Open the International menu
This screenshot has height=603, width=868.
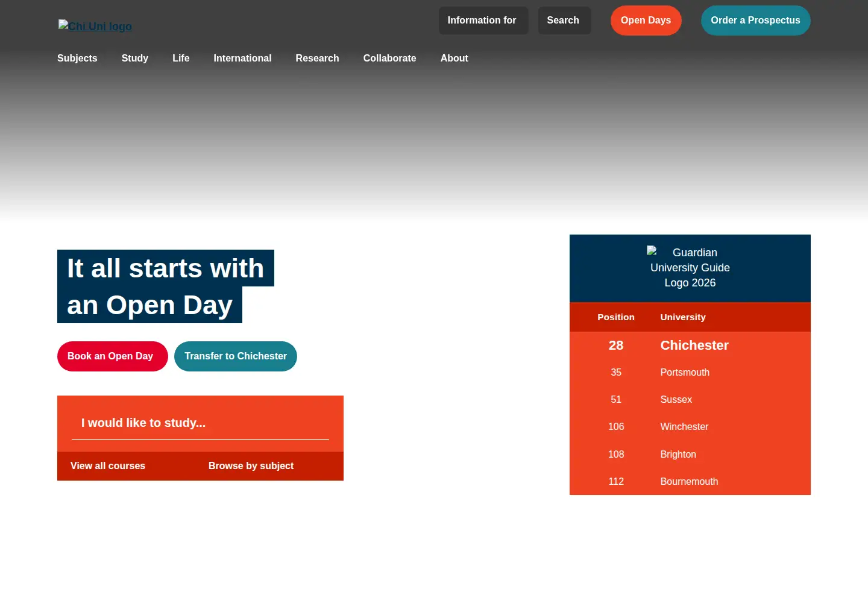coord(242,58)
